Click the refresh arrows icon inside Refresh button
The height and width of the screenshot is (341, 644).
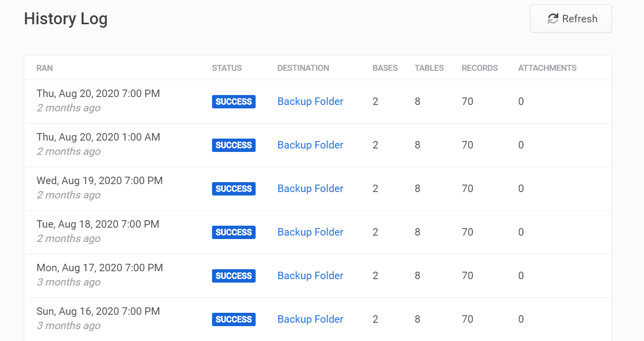552,19
